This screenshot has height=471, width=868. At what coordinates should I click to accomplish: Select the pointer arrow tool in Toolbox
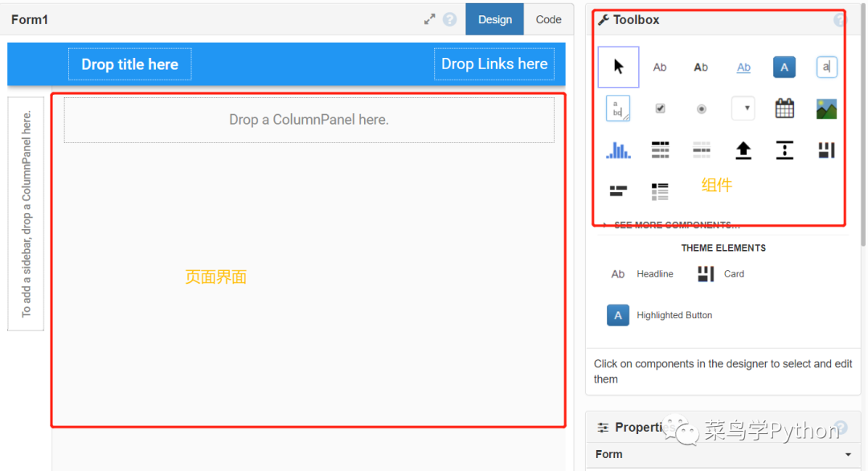[x=618, y=67]
